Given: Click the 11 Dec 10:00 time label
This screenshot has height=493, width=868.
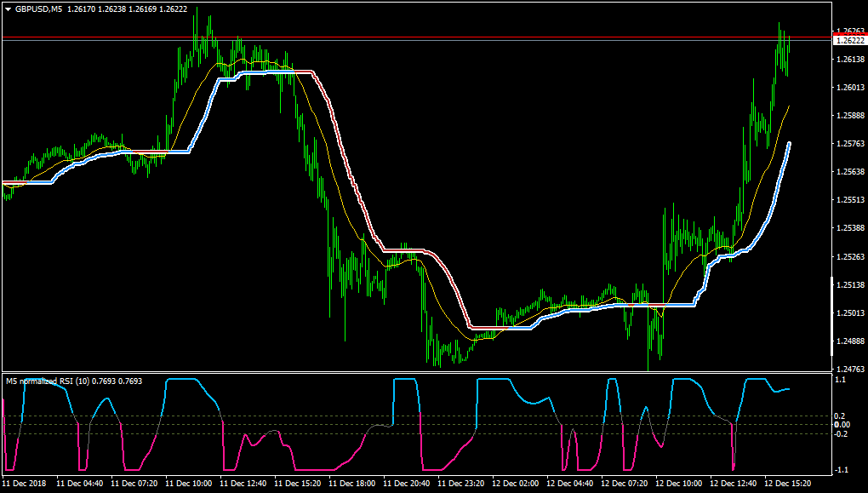Looking at the screenshot, I should coord(189,484).
